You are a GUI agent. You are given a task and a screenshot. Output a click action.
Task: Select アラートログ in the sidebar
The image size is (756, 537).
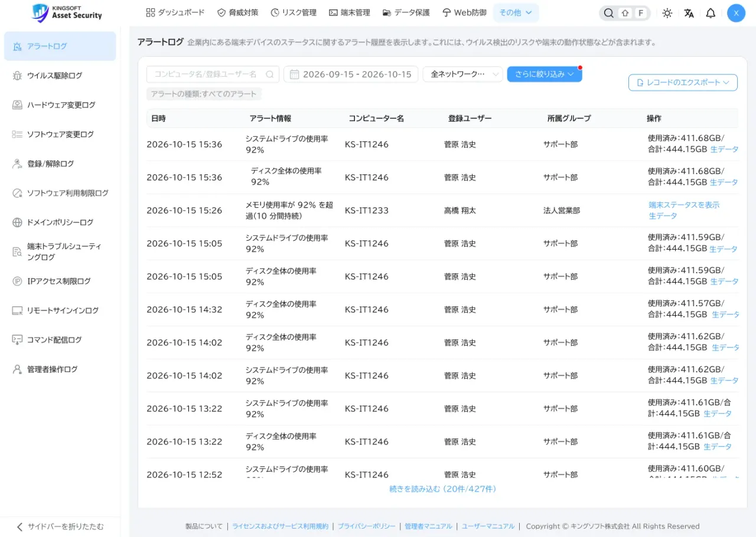click(x=60, y=46)
